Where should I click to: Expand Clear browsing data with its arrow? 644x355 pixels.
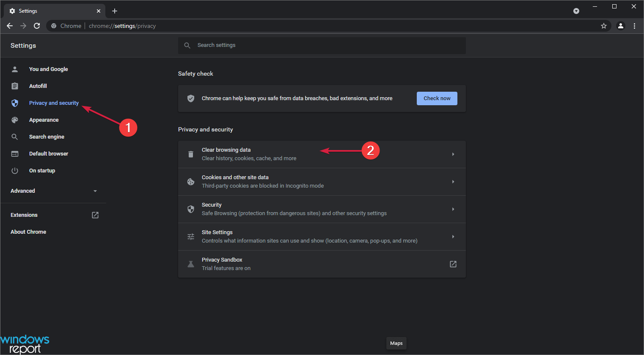pos(453,154)
